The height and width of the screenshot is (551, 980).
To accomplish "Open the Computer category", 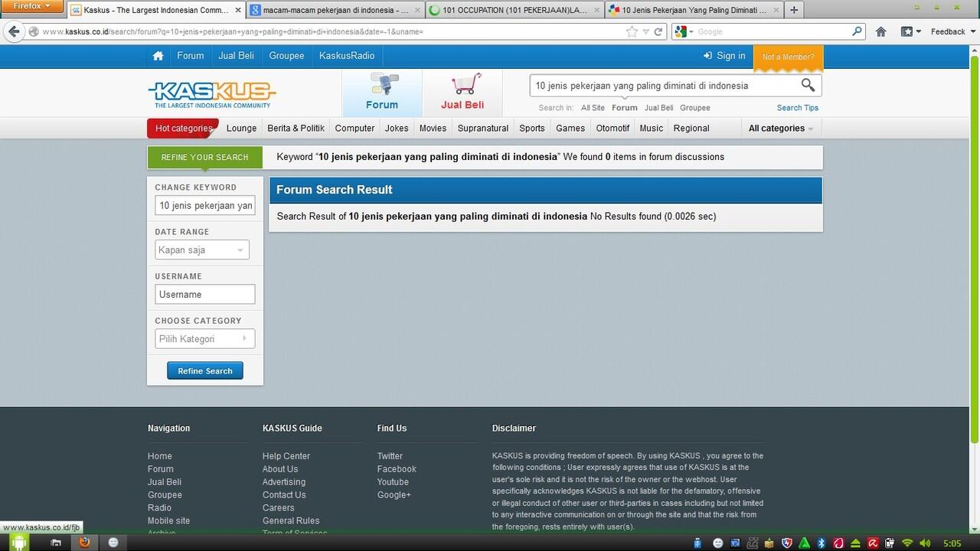I will [354, 128].
